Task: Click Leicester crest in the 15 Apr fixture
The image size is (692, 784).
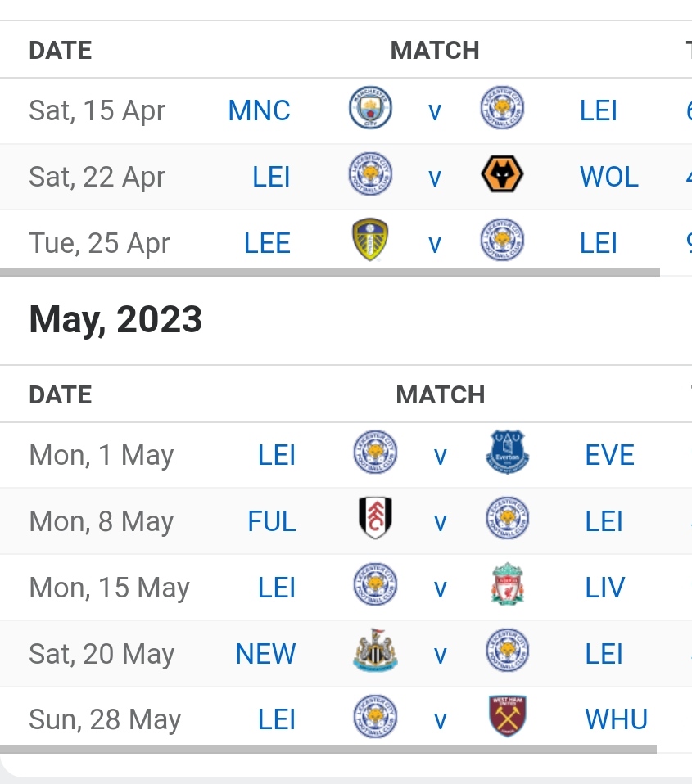Action: tap(502, 110)
